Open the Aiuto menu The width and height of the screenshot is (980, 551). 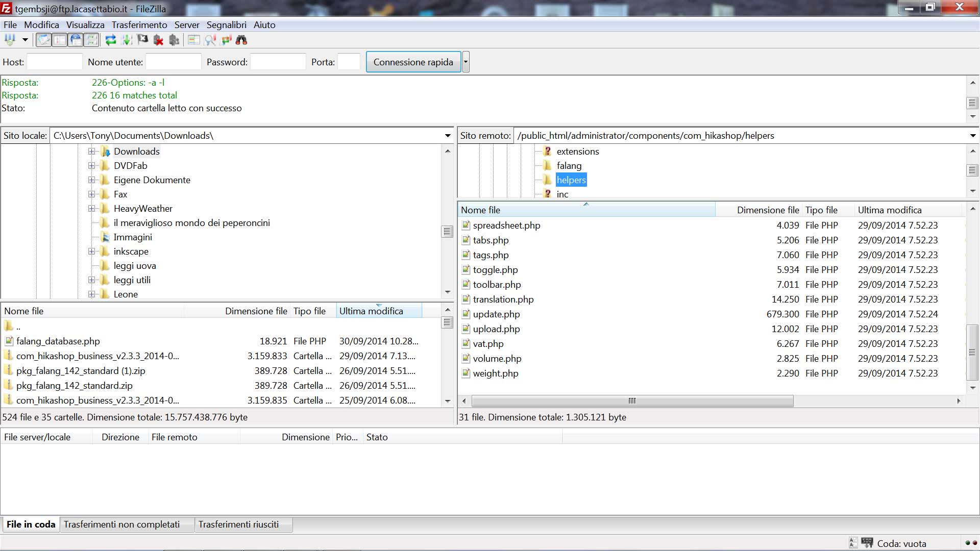point(264,24)
